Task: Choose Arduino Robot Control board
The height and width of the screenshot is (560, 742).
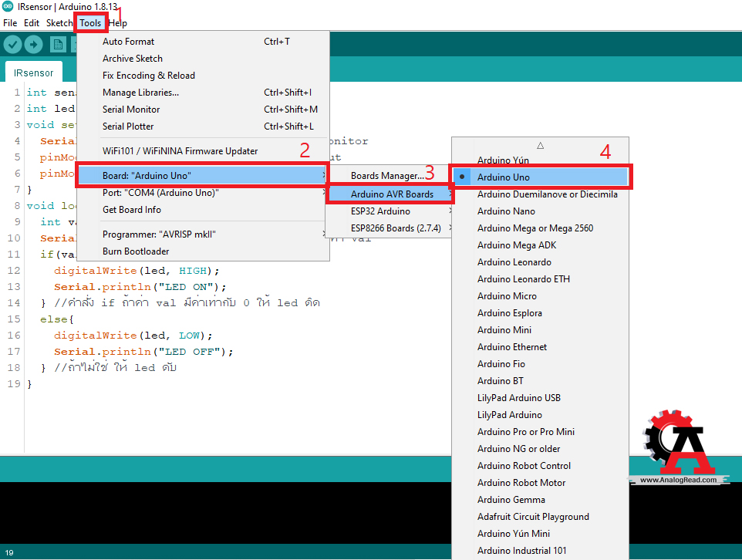Action: point(541,466)
